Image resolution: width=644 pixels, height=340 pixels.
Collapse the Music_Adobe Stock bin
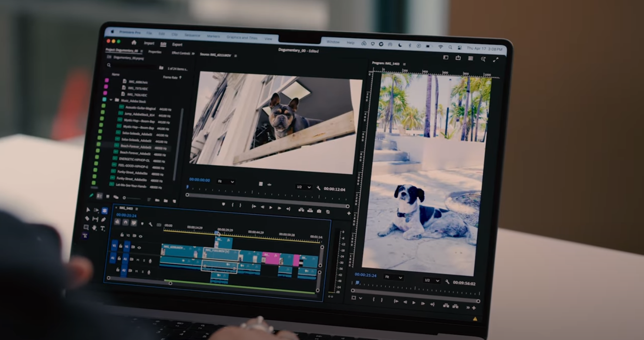pos(111,100)
